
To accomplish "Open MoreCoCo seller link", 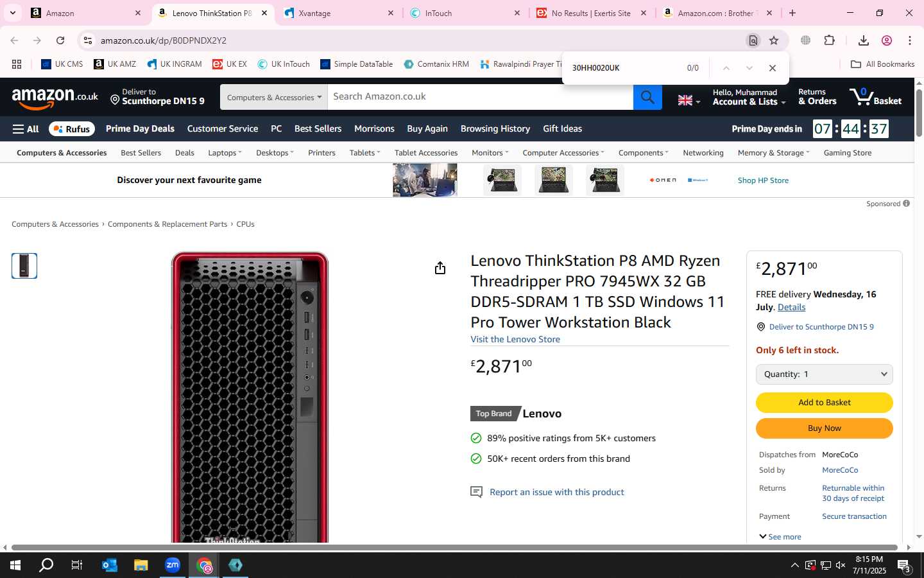I will 840,470.
